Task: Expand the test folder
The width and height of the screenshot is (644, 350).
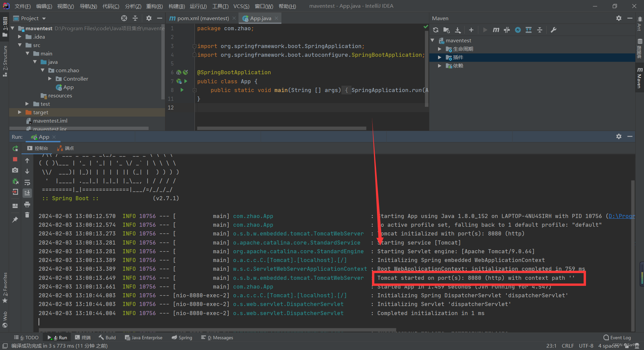Action: 27,104
